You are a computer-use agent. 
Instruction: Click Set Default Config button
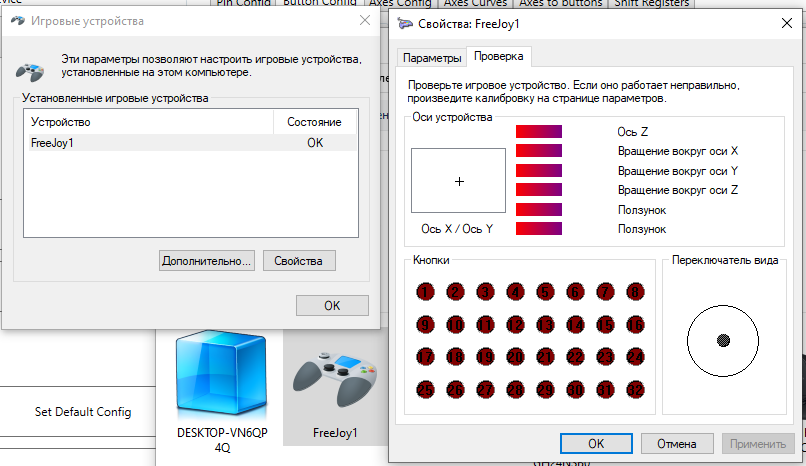[x=83, y=412]
